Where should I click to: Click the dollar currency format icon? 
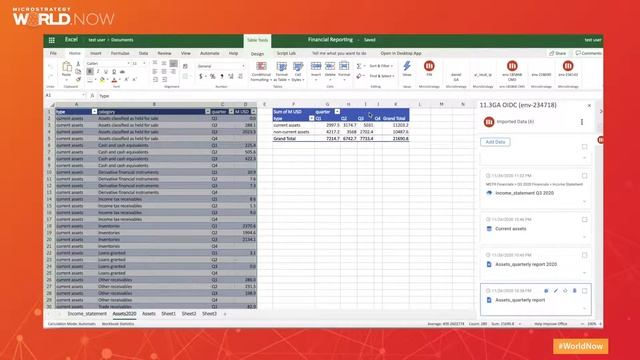click(x=200, y=76)
